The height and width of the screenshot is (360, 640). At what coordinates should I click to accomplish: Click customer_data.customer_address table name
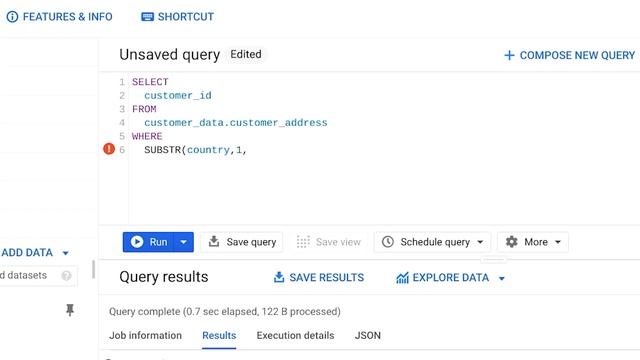click(x=236, y=123)
